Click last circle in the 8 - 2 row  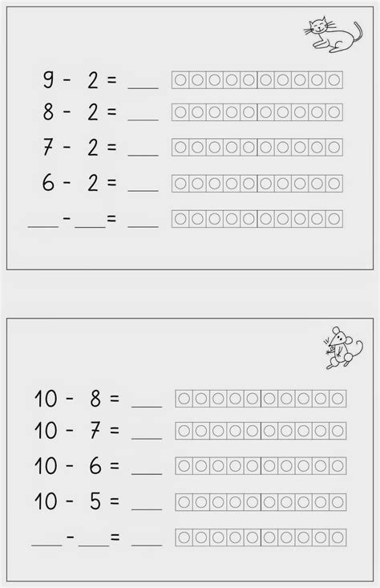pos(334,112)
